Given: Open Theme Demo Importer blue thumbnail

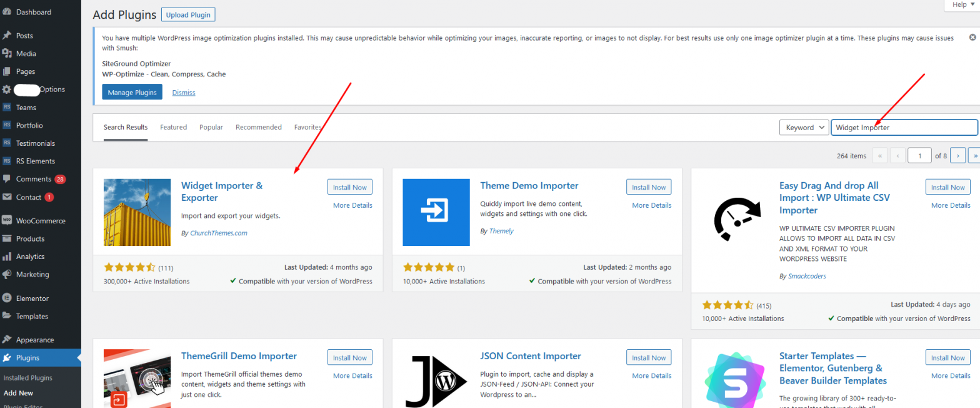Looking at the screenshot, I should click(436, 212).
